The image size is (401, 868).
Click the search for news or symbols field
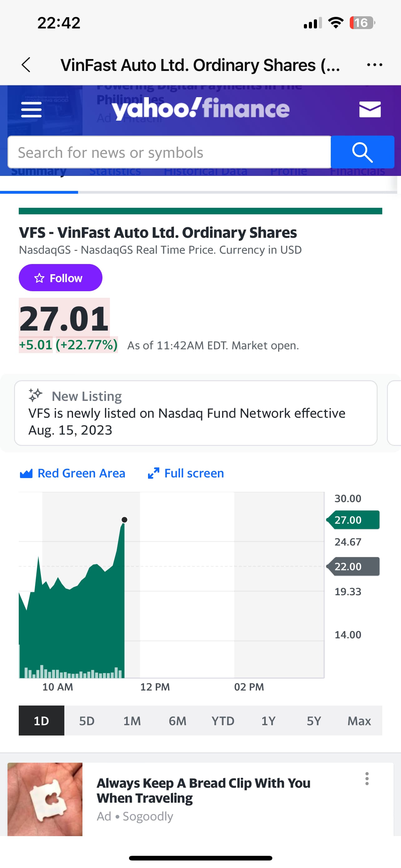click(169, 152)
